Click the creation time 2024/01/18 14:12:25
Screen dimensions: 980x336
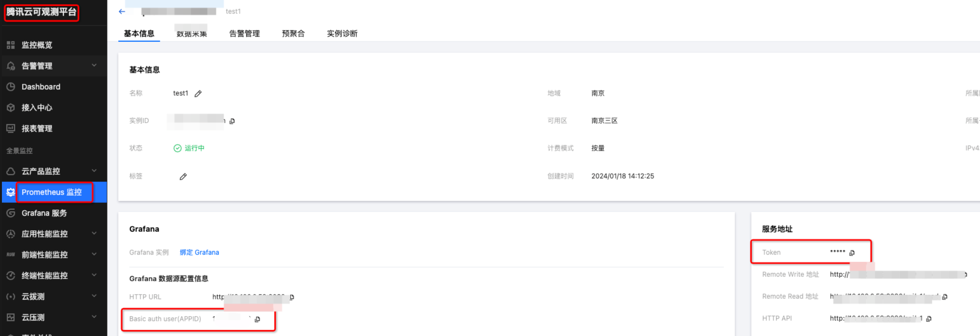(x=622, y=176)
